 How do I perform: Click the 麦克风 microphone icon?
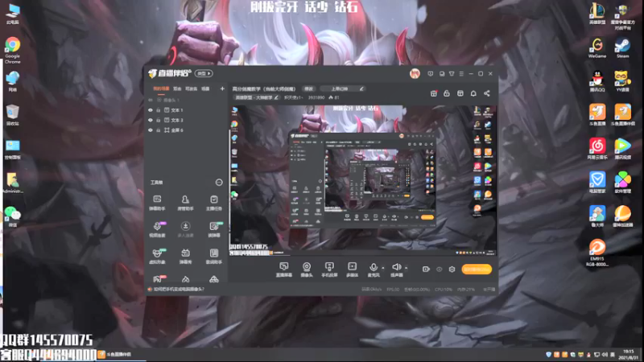373,268
